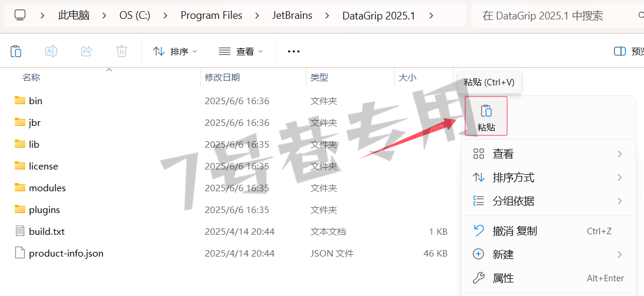
Task: Click the 新建 plus icon in context menu
Action: click(479, 254)
